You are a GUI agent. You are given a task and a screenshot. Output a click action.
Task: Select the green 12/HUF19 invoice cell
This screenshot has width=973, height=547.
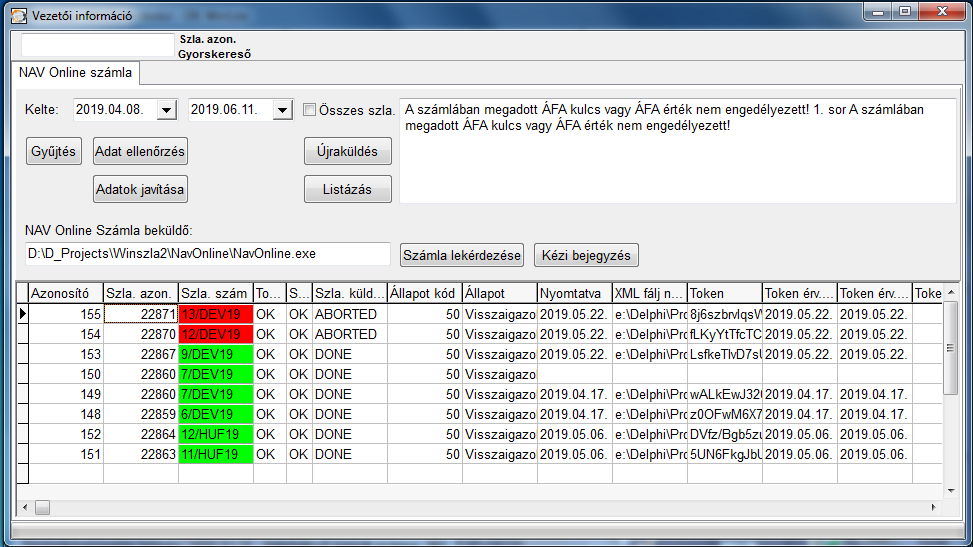tap(216, 434)
